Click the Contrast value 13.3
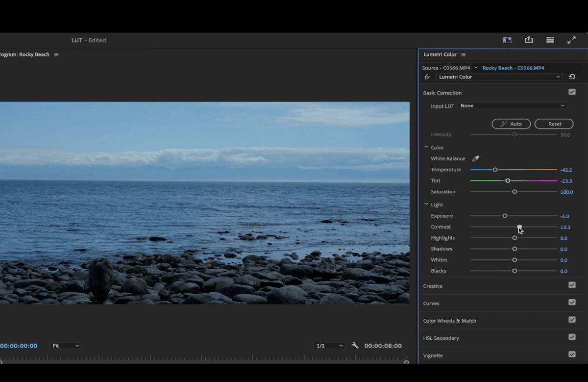Viewport: 588px width, 382px height. pos(565,228)
